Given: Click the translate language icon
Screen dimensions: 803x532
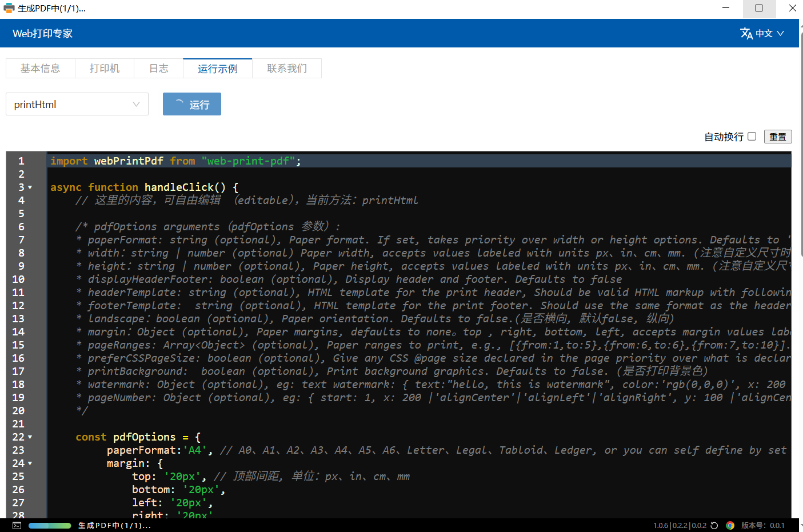Looking at the screenshot, I should (746, 34).
